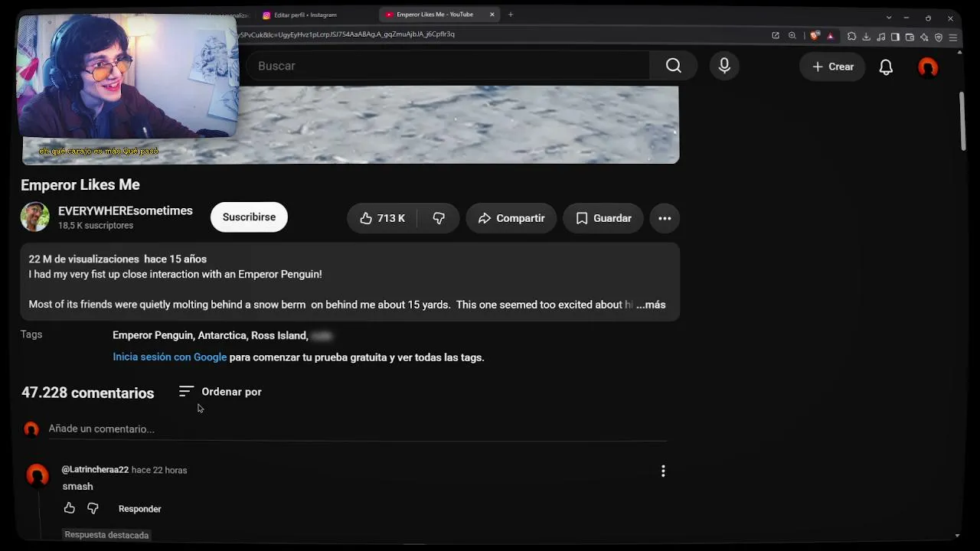Image resolution: width=980 pixels, height=551 pixels.
Task: Open EVERYWHEREsometimes channel avatar
Action: (x=35, y=217)
